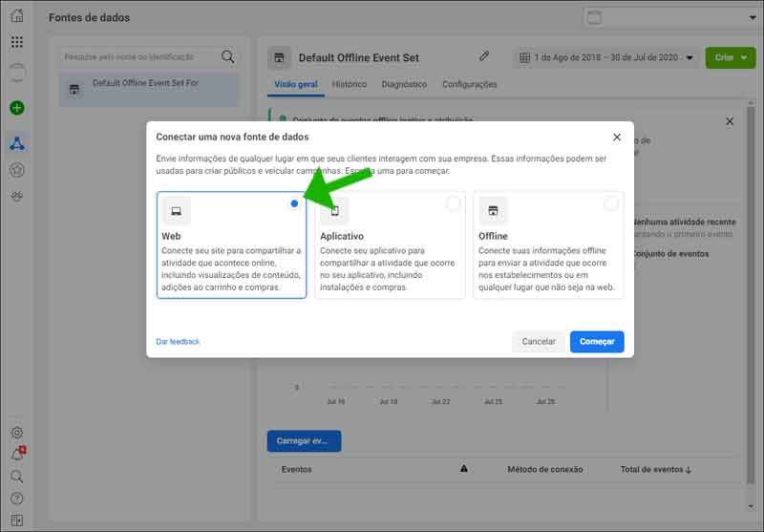Open the Events Manager triangle icon

pyautogui.click(x=17, y=143)
